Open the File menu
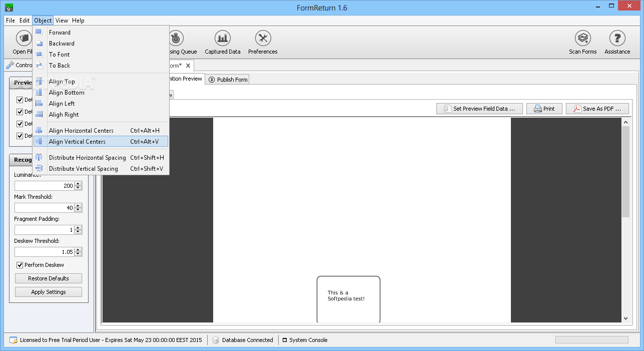The image size is (644, 351). [11, 21]
